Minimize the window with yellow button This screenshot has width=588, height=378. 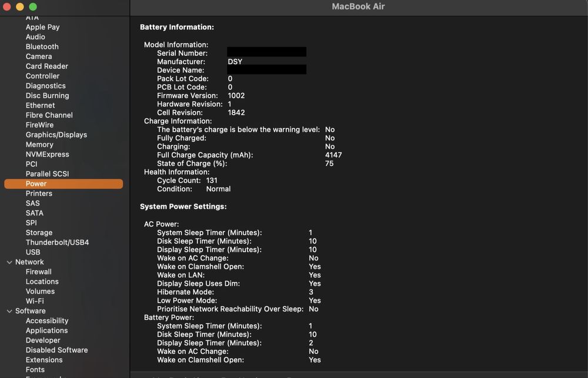(20, 6)
